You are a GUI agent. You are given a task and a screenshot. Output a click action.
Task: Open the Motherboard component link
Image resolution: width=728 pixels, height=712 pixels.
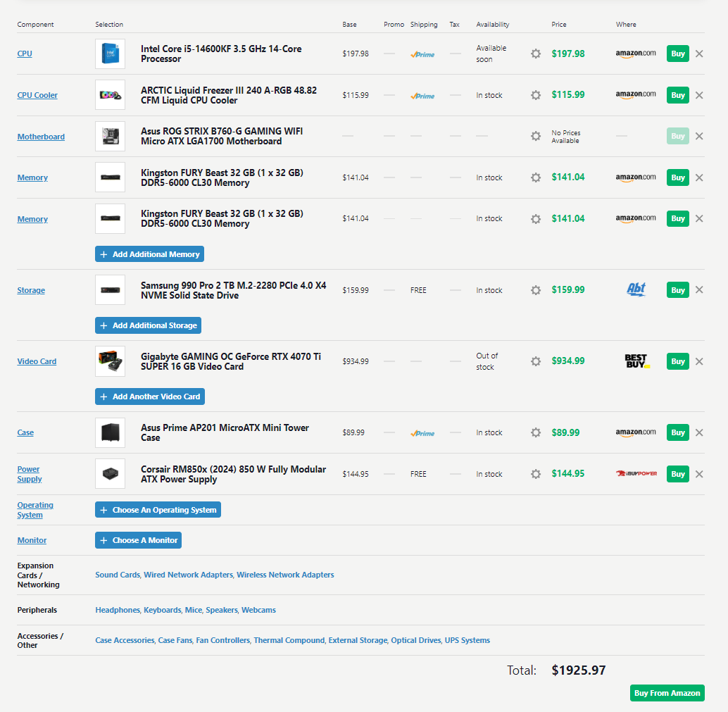pos(41,137)
